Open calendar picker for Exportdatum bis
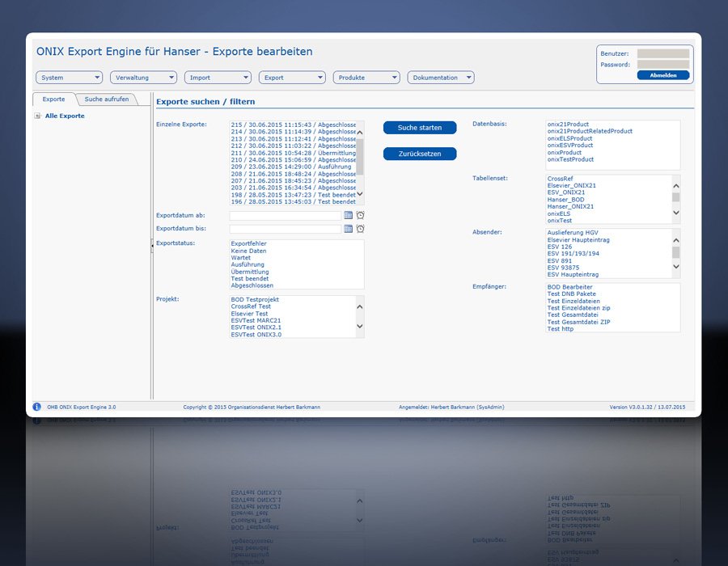Screen dimensions: 728x566 348,229
